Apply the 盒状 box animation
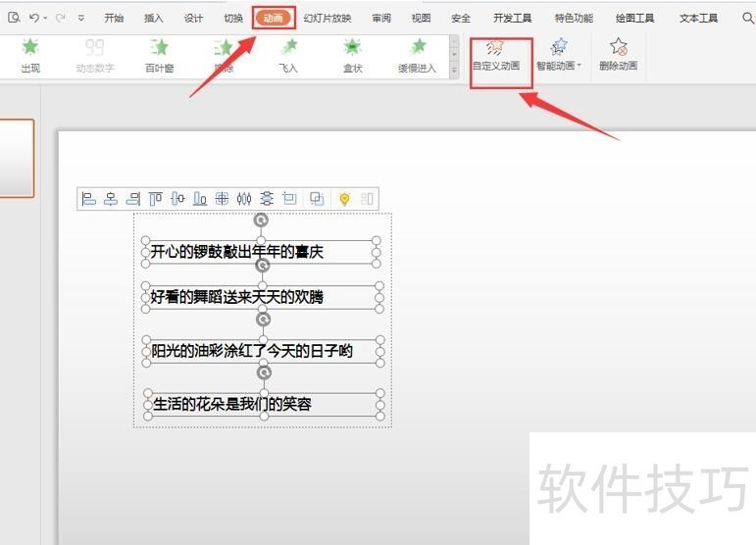Image resolution: width=756 pixels, height=545 pixels. (x=352, y=57)
